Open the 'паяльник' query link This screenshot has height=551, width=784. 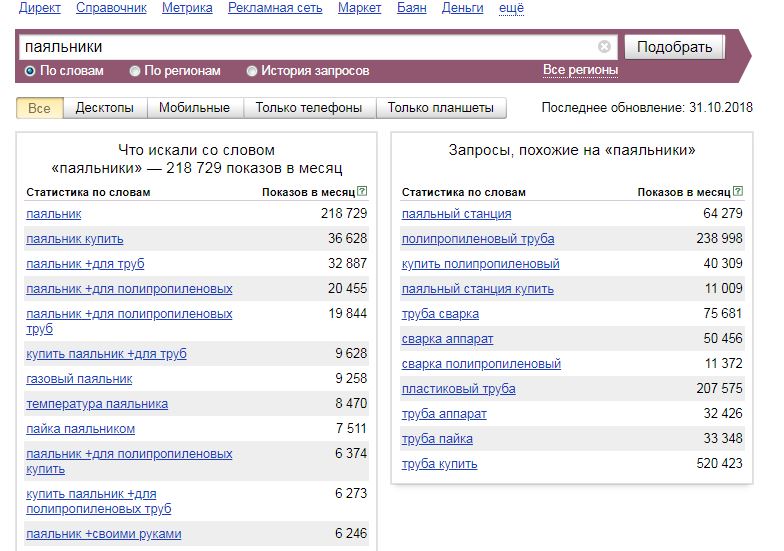click(x=54, y=214)
